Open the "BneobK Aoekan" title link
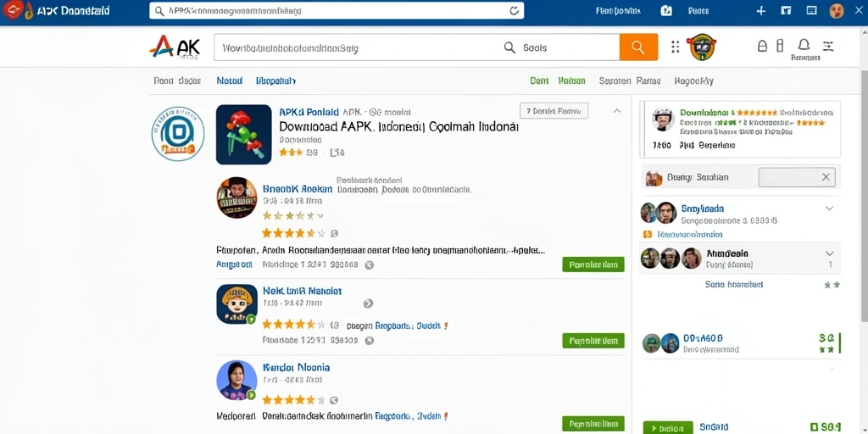This screenshot has height=434, width=868. pos(298,189)
